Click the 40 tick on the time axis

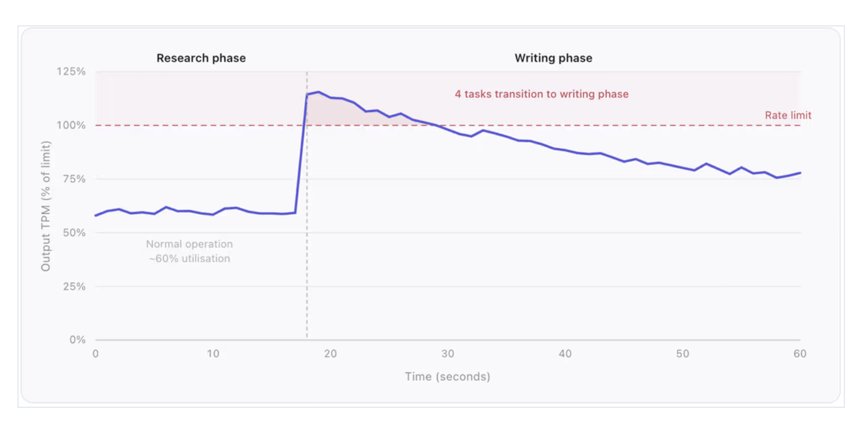[565, 354]
